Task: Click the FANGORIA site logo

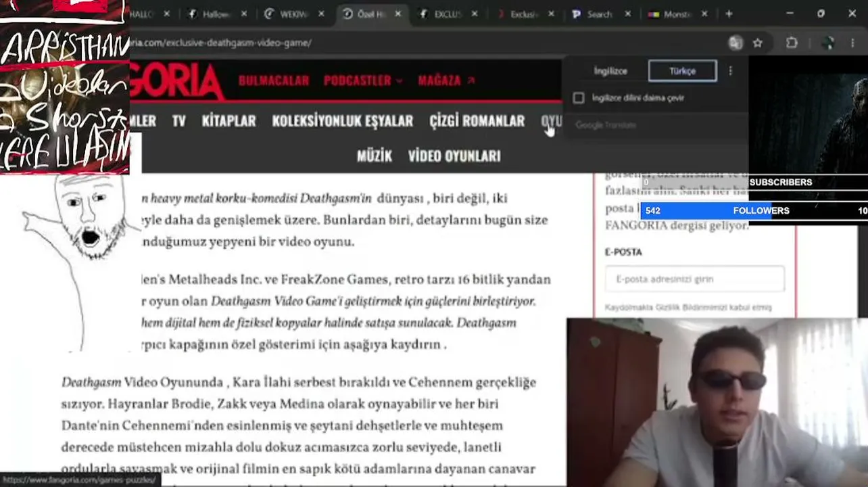Action: tap(177, 81)
